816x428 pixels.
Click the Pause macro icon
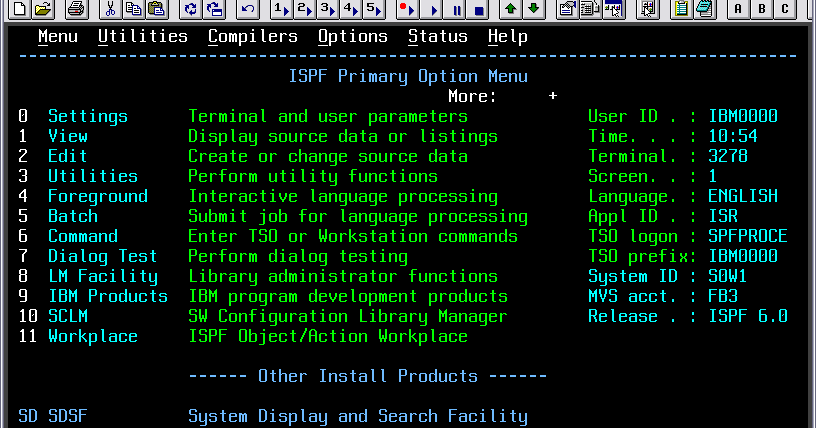[x=456, y=8]
